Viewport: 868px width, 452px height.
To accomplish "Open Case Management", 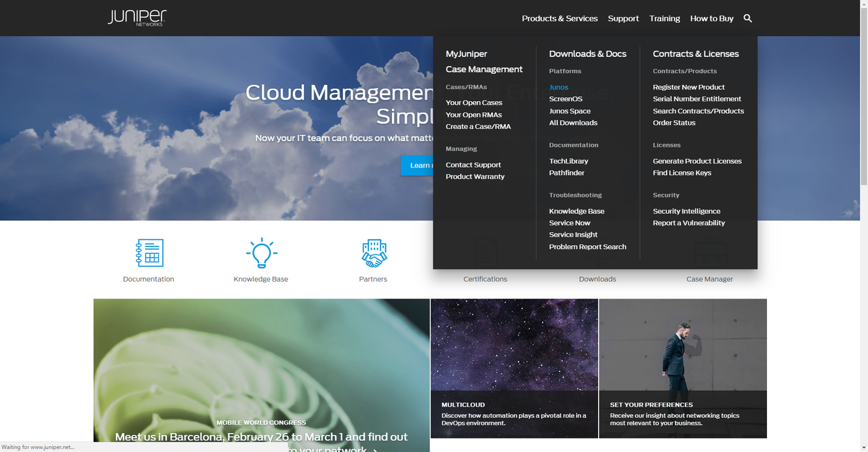I will pos(484,69).
